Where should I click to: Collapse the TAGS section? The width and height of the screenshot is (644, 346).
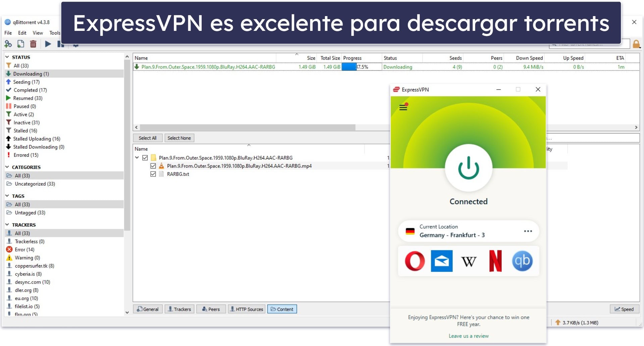[x=7, y=196]
